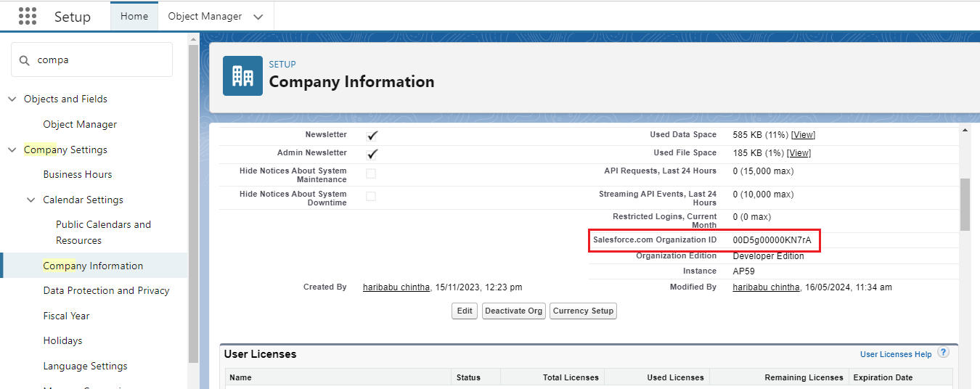Click the Streaming API Events value 0 (10,000 max)

coord(763,194)
